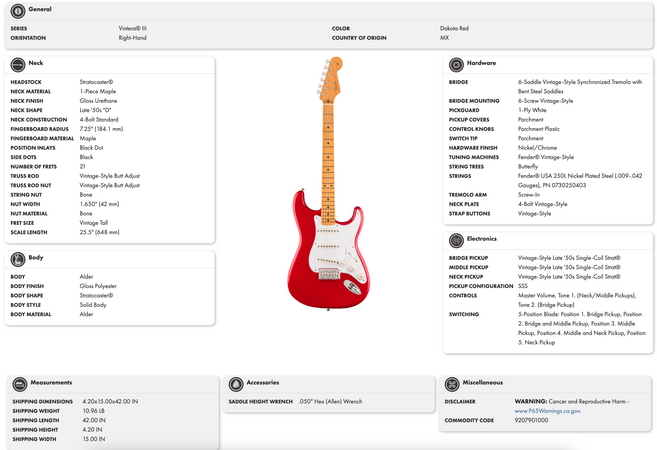
Task: Click the Neck section icon
Action: pyautogui.click(x=19, y=62)
